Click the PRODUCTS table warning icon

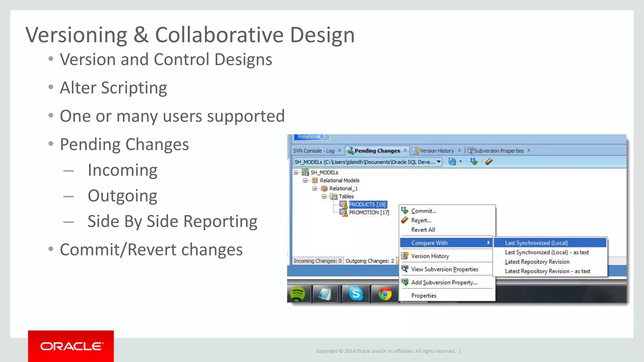(x=343, y=205)
